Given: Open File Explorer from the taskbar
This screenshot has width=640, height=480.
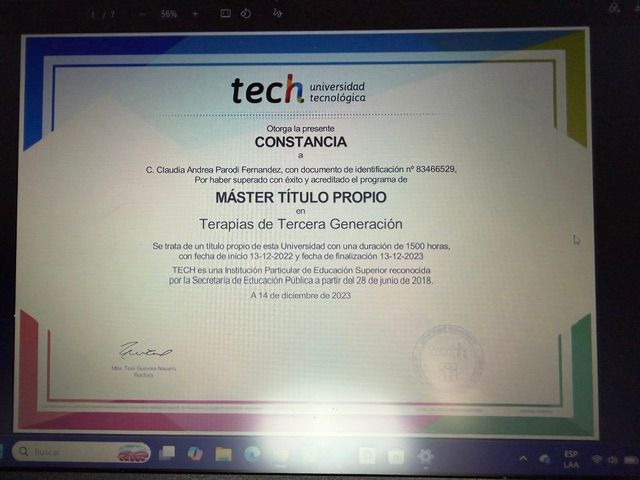Looking at the screenshot, I should (223, 454).
